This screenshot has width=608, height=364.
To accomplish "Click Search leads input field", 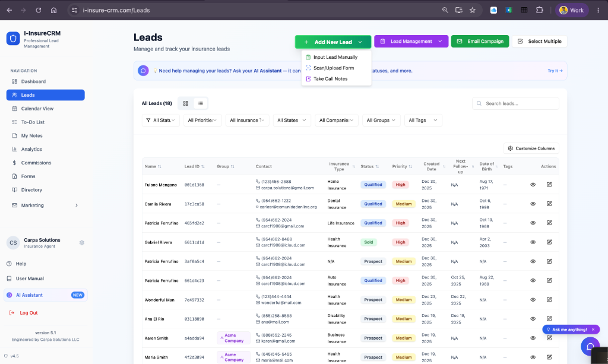I will pyautogui.click(x=515, y=103).
